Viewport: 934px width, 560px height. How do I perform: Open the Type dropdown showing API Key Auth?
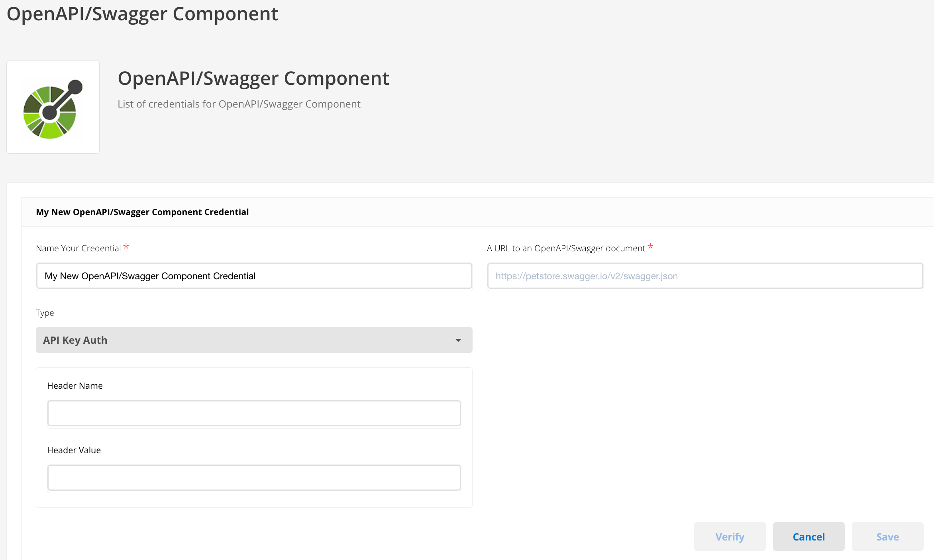pyautogui.click(x=254, y=340)
